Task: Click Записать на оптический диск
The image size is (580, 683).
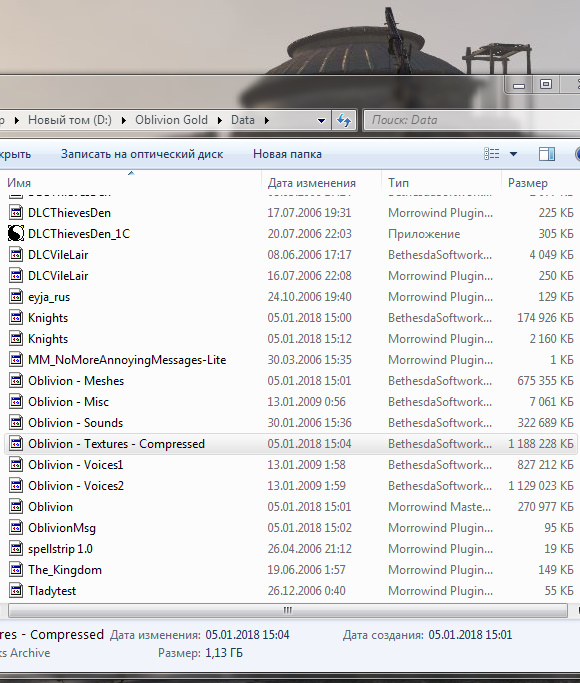Action: tap(142, 154)
